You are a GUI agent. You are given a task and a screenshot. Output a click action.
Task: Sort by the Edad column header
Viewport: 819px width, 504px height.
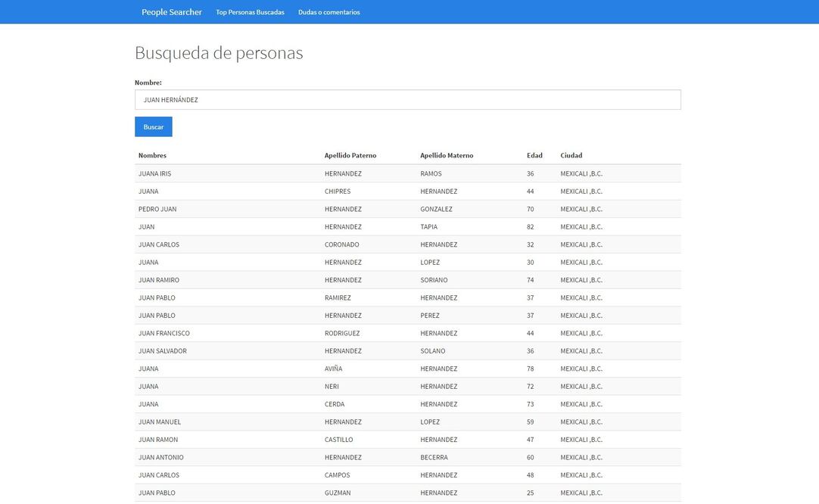tap(534, 153)
